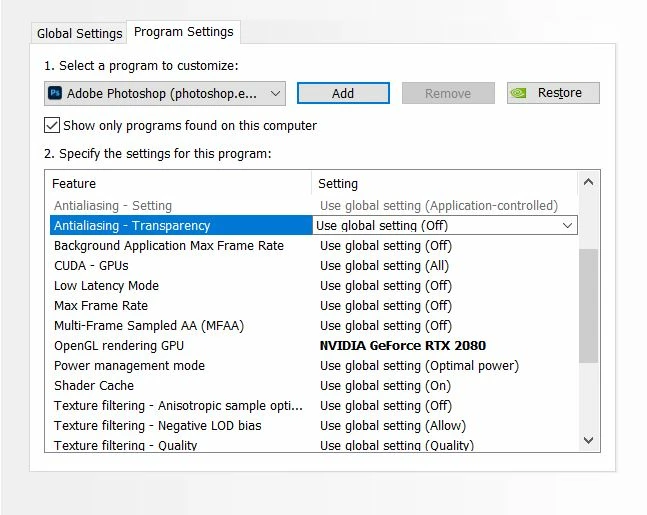Screen dimensions: 647x515
Task: Select the Antialiasing - Setting row
Action: point(314,206)
